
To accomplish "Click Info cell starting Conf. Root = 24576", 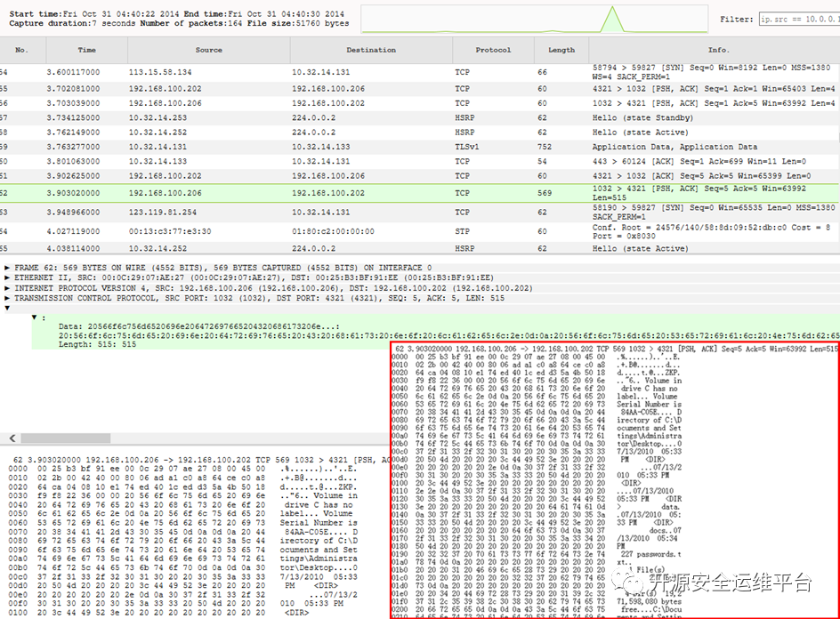I will click(x=712, y=231).
